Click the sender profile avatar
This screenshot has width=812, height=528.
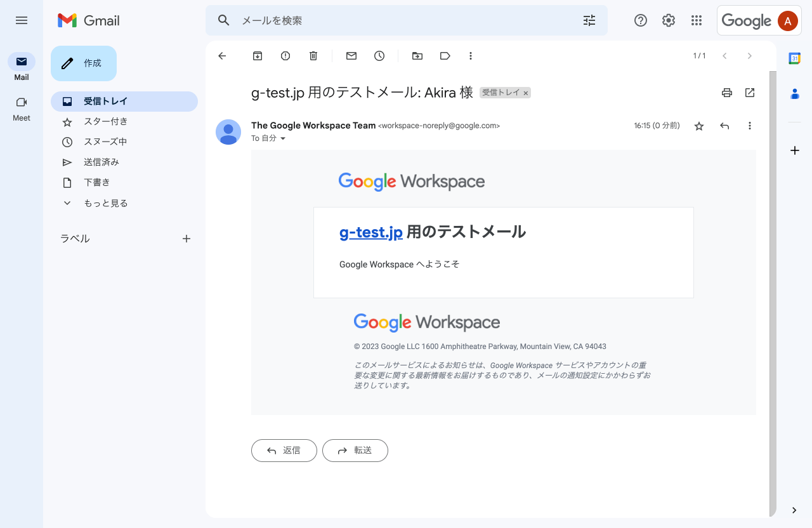pos(228,132)
